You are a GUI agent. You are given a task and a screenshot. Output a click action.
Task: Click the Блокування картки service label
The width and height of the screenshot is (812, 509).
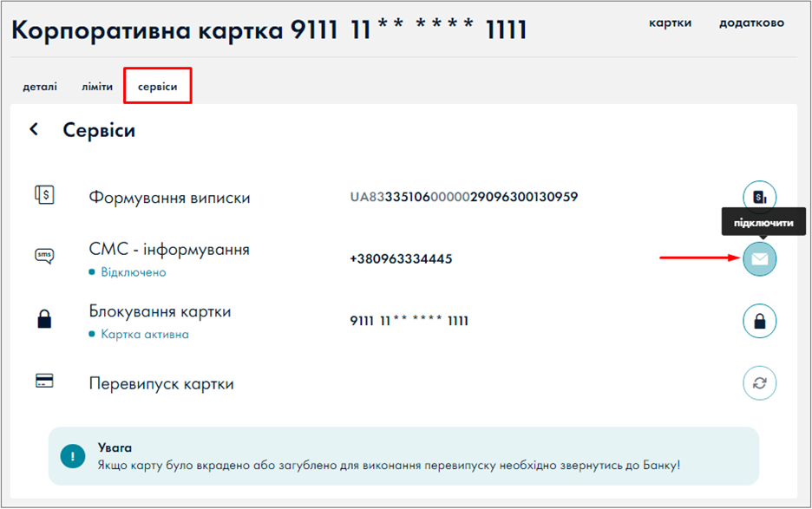click(x=160, y=311)
